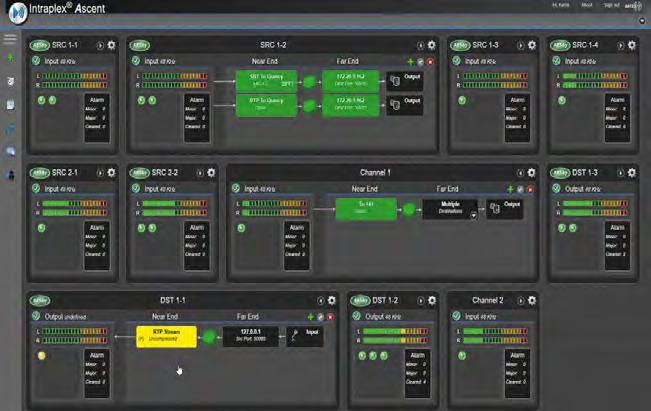This screenshot has width=651, height=411.
Task: Toggle the Output status check in DST 1-3
Action: (x=556, y=188)
